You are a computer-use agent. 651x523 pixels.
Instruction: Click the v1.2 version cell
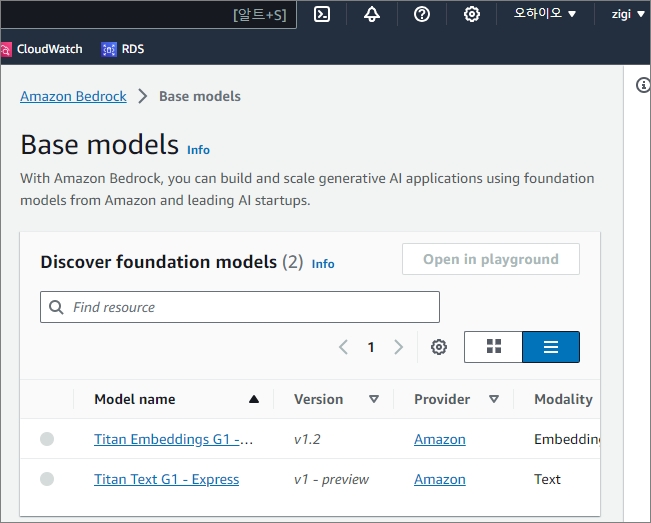pos(307,439)
